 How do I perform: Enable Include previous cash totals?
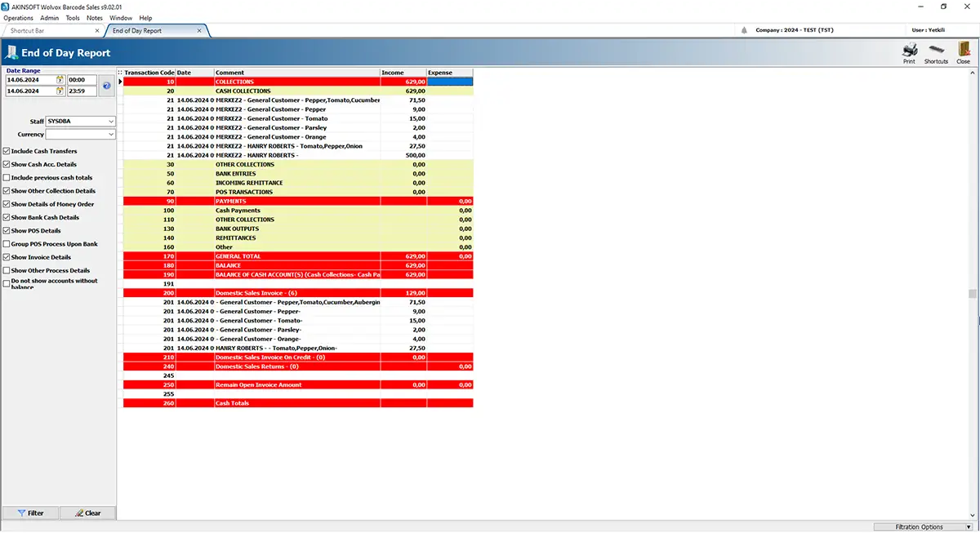pos(7,177)
